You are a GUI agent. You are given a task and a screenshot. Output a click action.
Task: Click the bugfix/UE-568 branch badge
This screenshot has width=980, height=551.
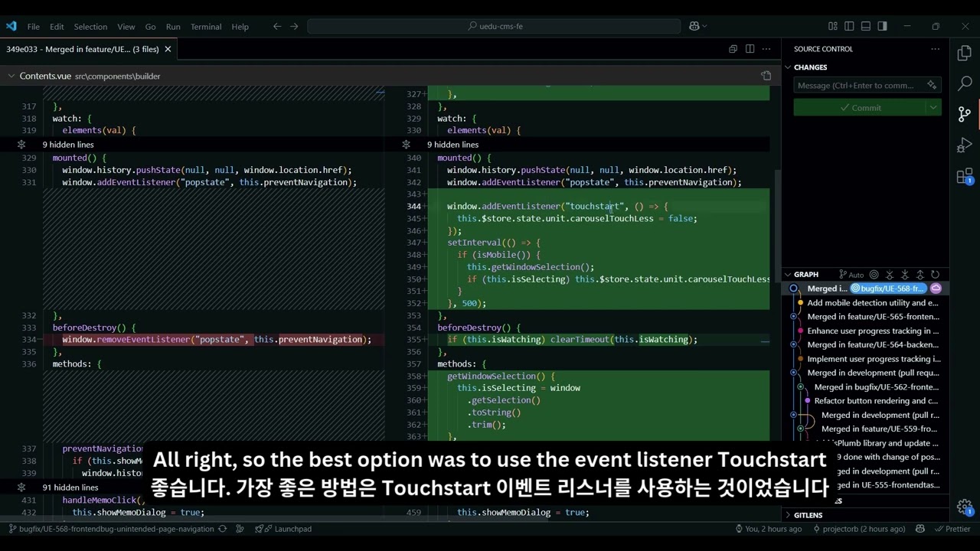click(x=889, y=289)
